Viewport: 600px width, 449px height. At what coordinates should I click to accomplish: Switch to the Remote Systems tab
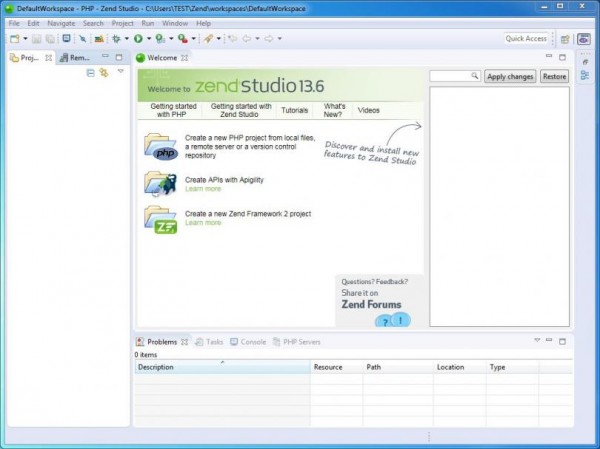75,58
